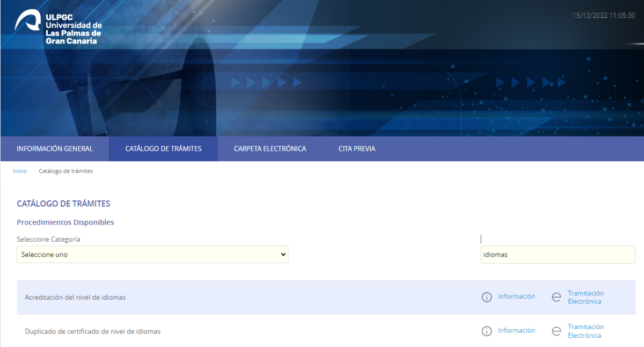Click Catálogo de trámites breadcrumb text
Viewport: 644px width, 347px height.
tap(65, 171)
